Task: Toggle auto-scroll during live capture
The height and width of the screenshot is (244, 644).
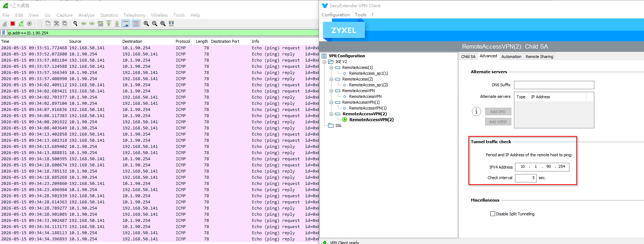Action: pos(126,24)
